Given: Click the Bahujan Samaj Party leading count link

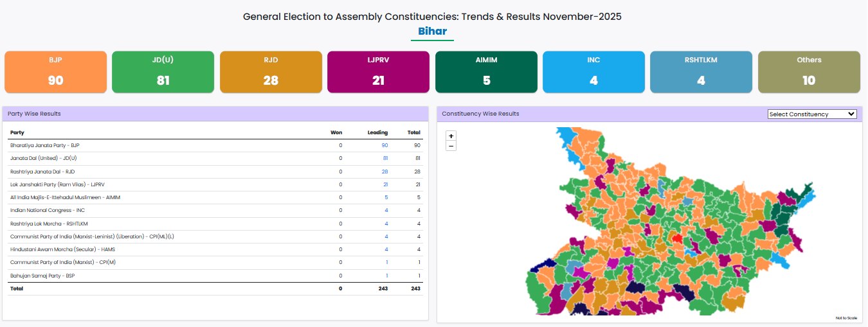Looking at the screenshot, I should click(386, 276).
